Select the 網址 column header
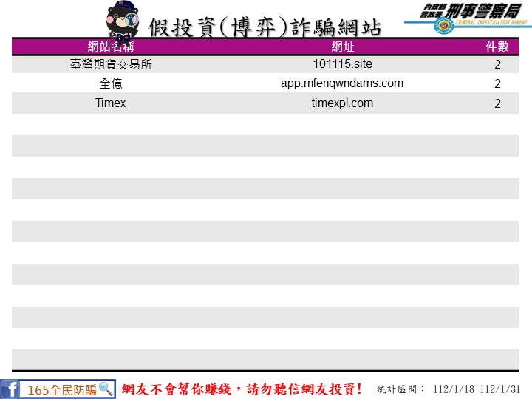This screenshot has height=399, width=532. point(343,47)
